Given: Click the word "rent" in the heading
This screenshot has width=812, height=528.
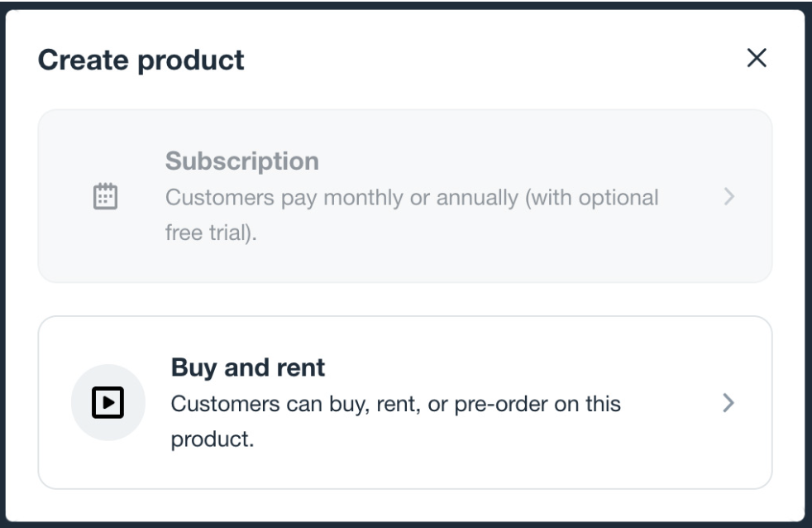Looking at the screenshot, I should pos(303,367).
